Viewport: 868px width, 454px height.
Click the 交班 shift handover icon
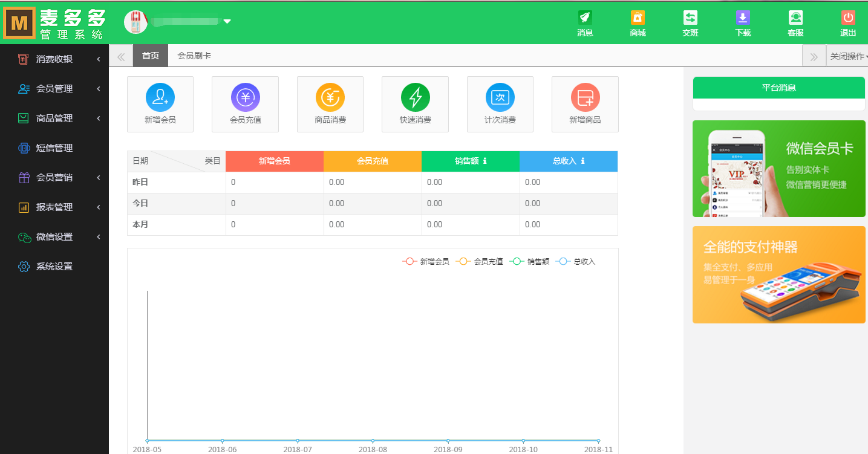690,23
